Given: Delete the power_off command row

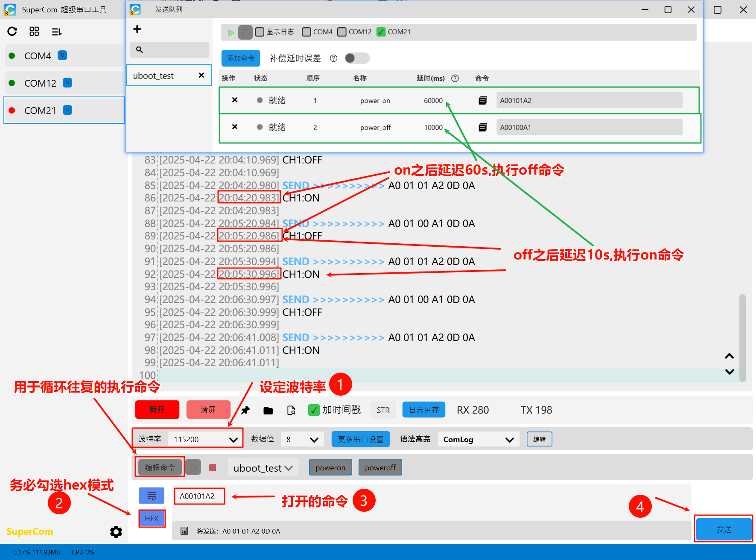Looking at the screenshot, I should 235,127.
